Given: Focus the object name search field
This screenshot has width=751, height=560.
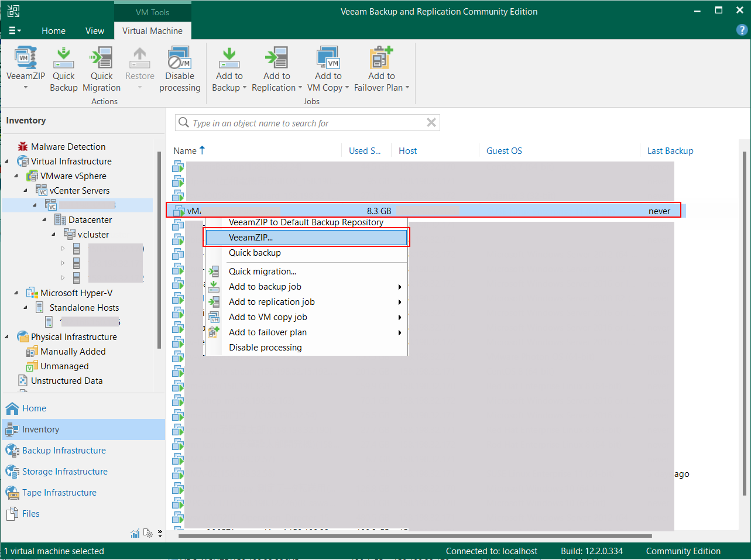Looking at the screenshot, I should coord(308,123).
